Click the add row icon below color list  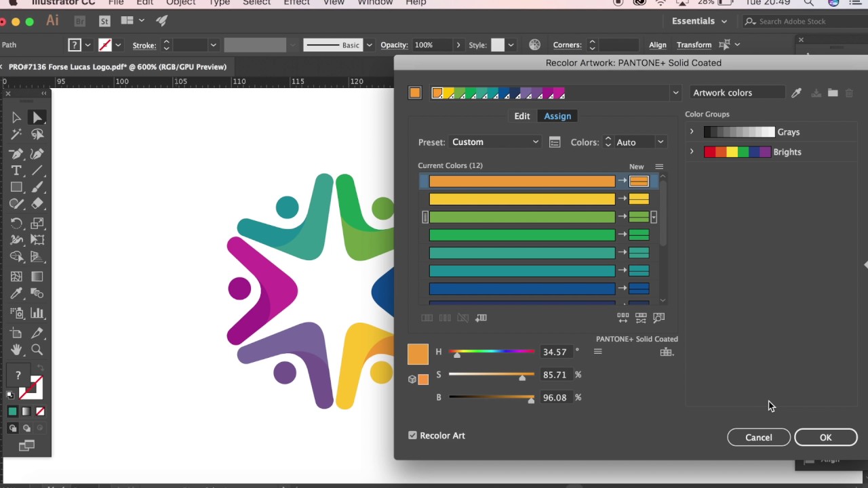click(x=481, y=317)
